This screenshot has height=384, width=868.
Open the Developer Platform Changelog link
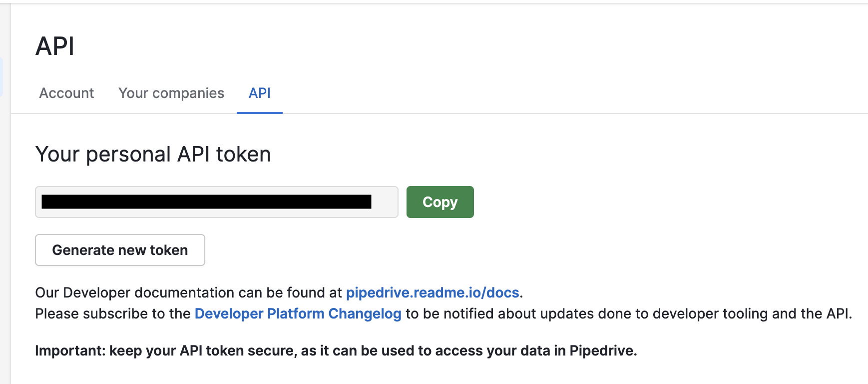pyautogui.click(x=298, y=313)
